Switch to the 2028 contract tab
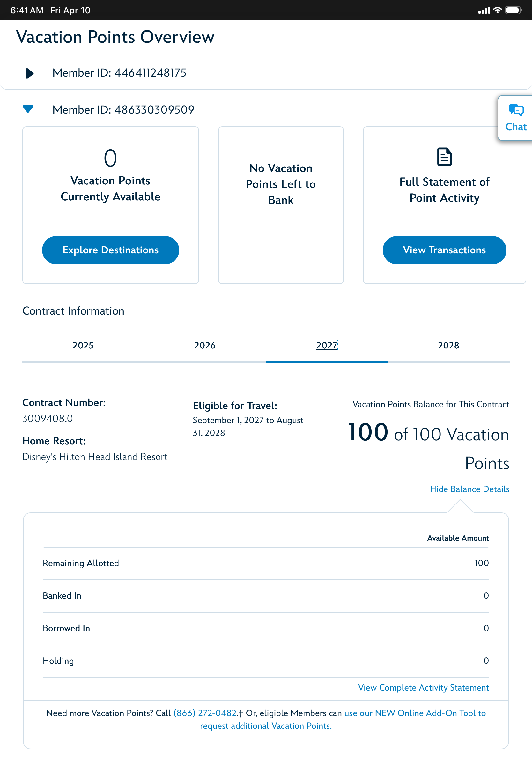 (448, 346)
